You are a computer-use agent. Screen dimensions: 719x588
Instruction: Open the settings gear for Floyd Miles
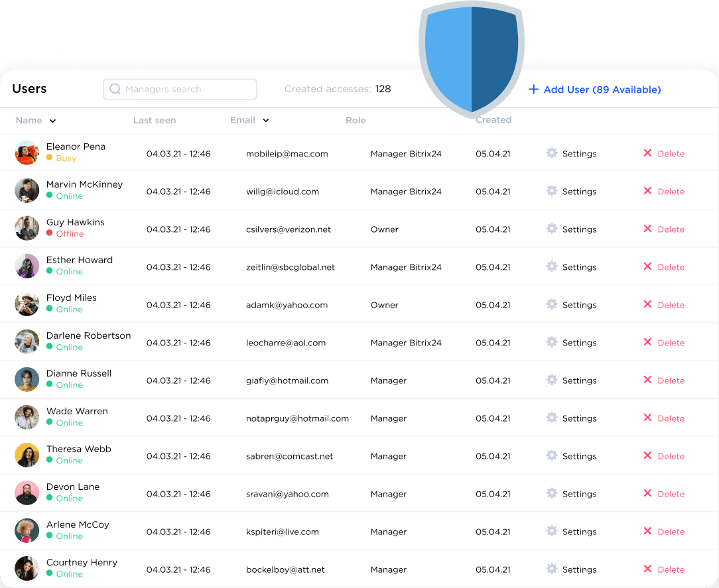552,304
